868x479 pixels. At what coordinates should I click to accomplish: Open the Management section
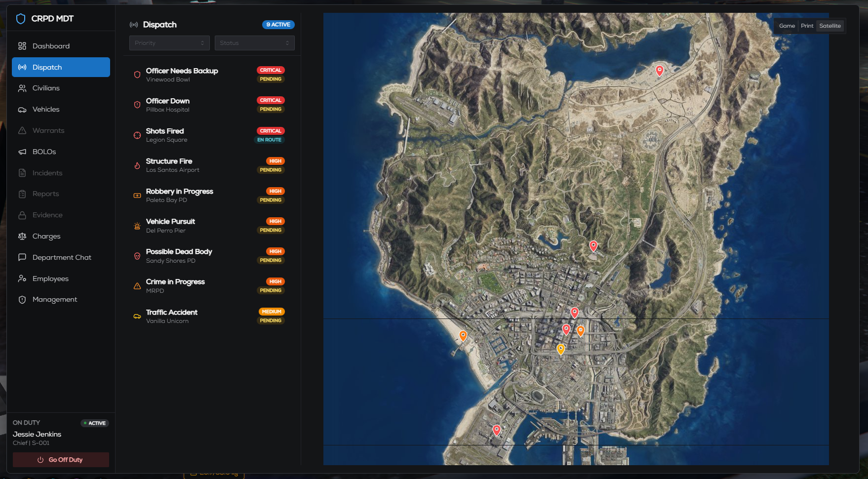coord(61,300)
